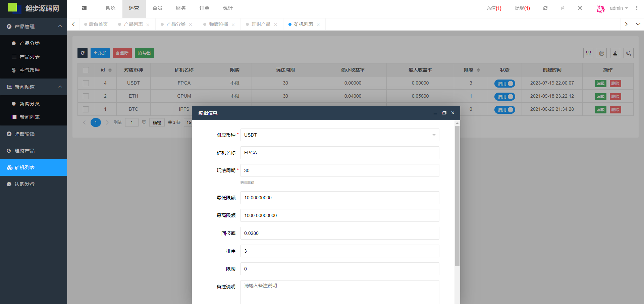Image resolution: width=644 pixels, height=304 pixels.
Task: Click the print table icon
Action: pyautogui.click(x=602, y=53)
